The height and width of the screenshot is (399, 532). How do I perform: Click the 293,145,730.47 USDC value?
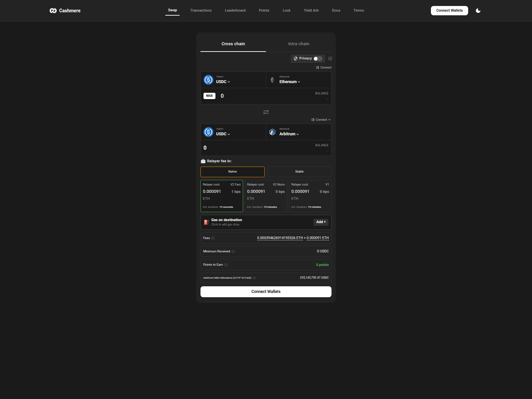point(314,278)
